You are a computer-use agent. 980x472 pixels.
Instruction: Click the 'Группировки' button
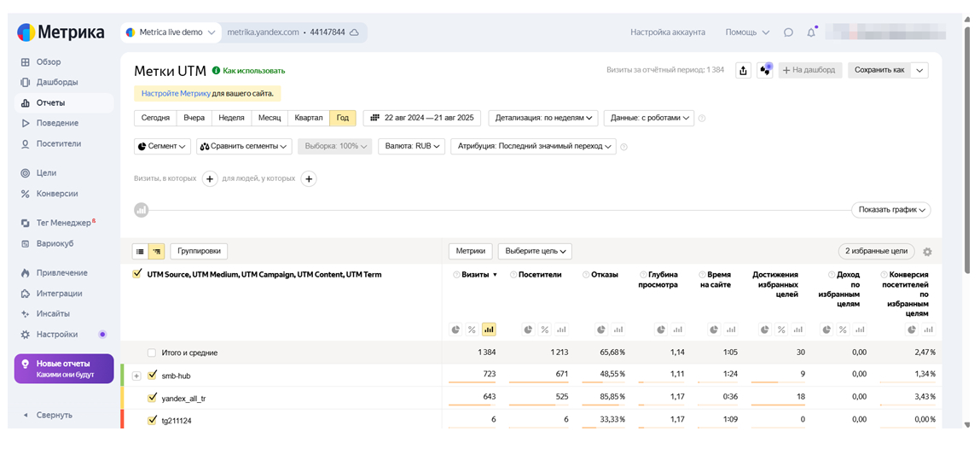coord(199,251)
